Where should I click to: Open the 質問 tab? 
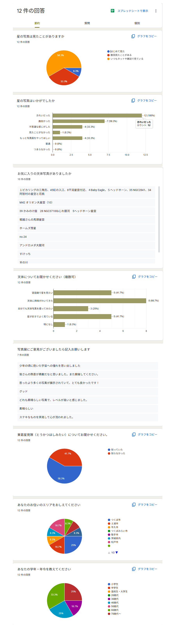[87, 23]
